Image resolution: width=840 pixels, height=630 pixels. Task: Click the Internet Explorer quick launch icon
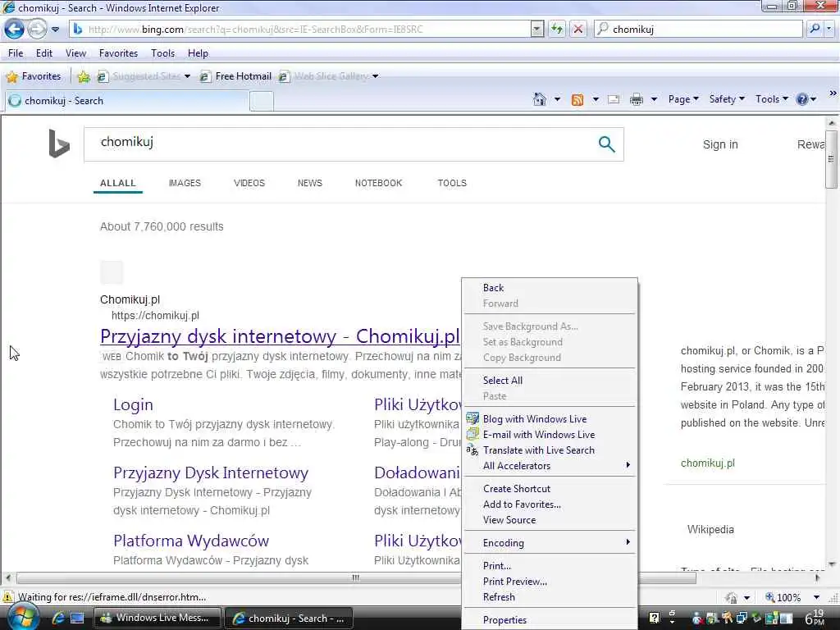tap(58, 619)
